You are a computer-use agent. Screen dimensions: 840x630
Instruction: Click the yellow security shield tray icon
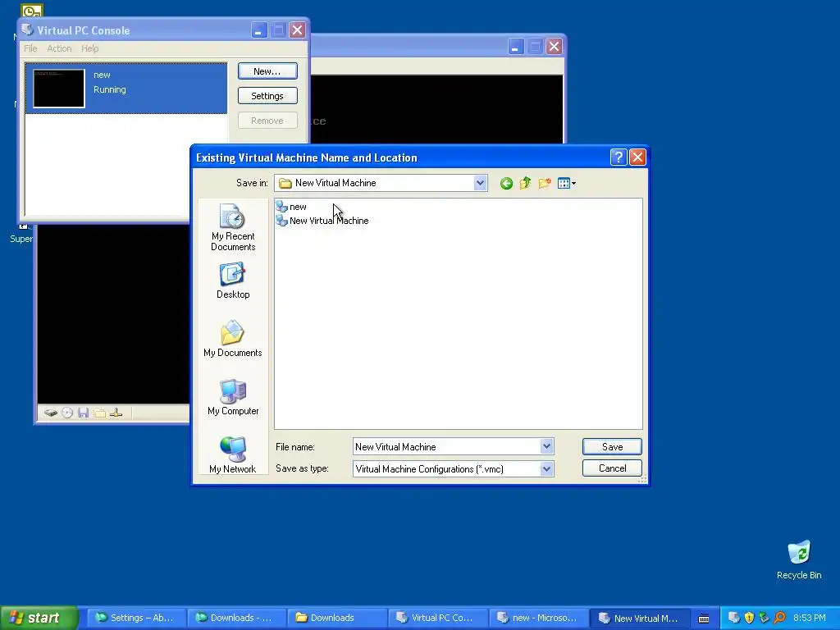point(749,618)
